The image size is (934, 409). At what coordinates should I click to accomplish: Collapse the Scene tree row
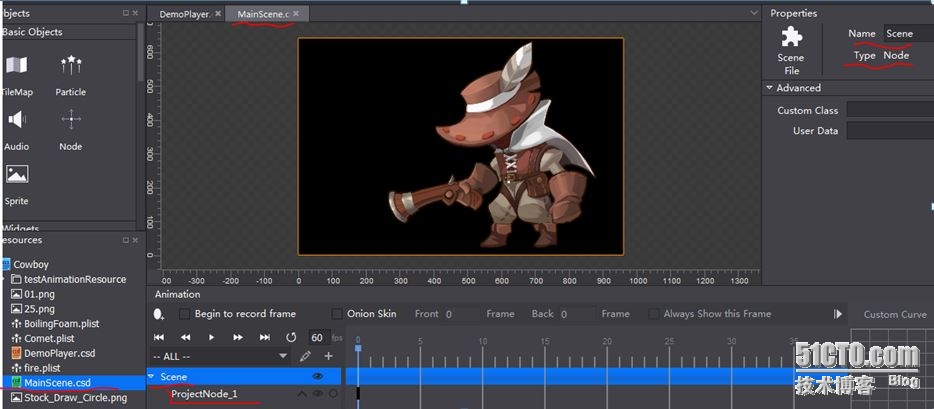point(151,376)
